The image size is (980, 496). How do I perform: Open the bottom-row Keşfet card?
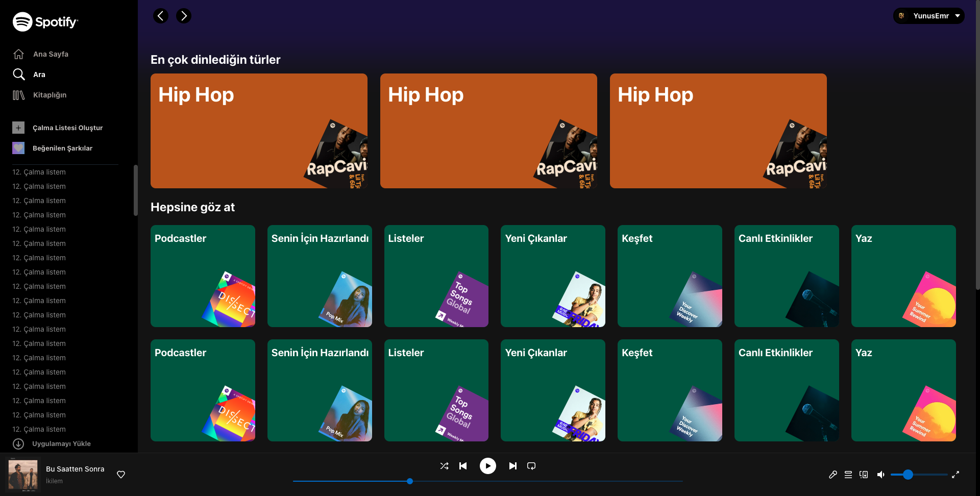(x=670, y=390)
